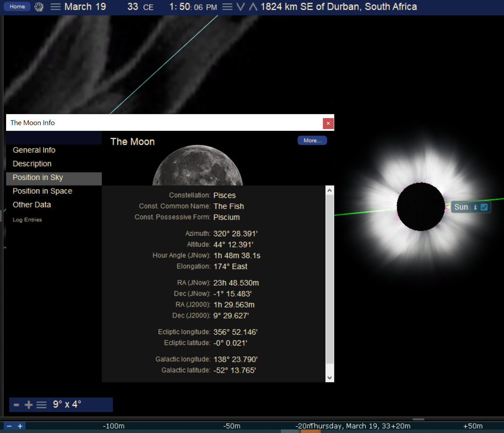This screenshot has height=433, width=504.
Task: Click location 1824 km SE of Durban
Action: coord(339,7)
